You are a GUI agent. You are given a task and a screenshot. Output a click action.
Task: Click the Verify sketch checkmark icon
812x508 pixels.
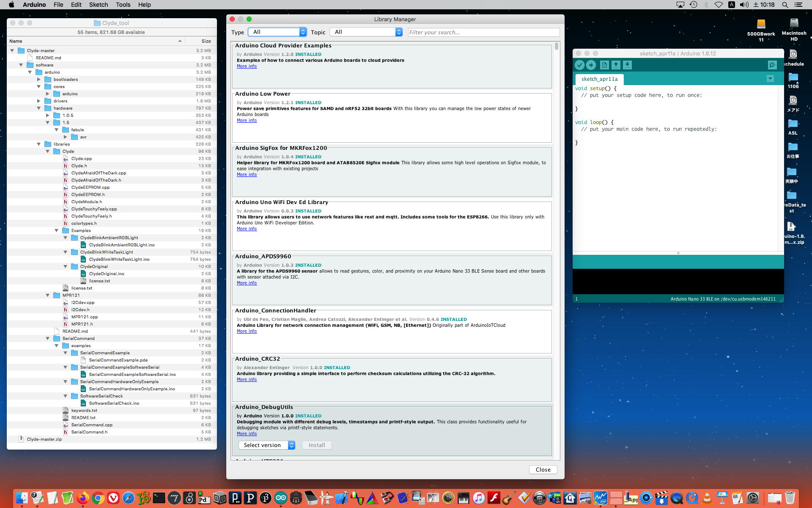pos(579,65)
